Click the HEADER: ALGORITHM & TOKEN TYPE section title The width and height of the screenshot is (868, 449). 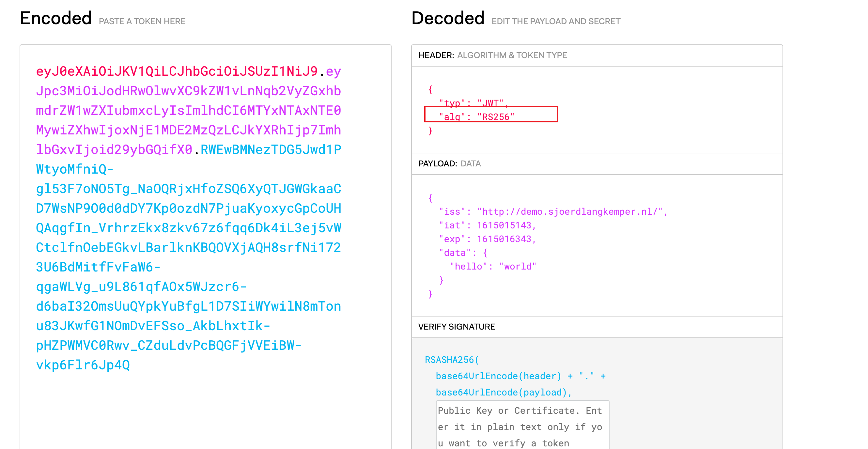pyautogui.click(x=492, y=55)
